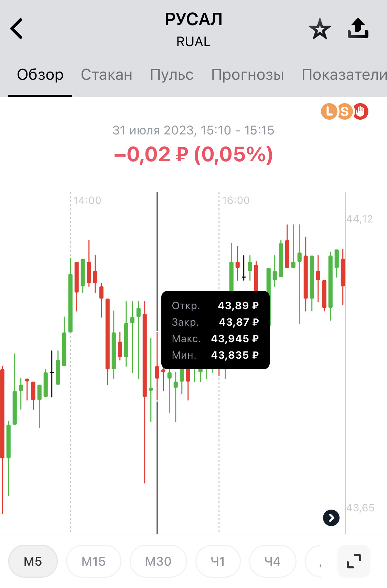The width and height of the screenshot is (387, 588).
Task: Tap the vertical crosshair line on chart
Action: click(157, 447)
